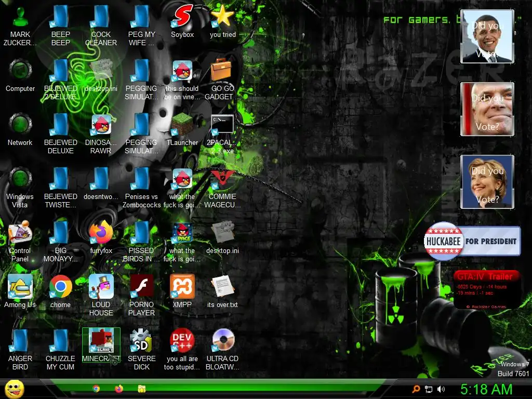Open the XMPP XAMPP icon
The width and height of the screenshot is (532, 399).
[x=182, y=291]
